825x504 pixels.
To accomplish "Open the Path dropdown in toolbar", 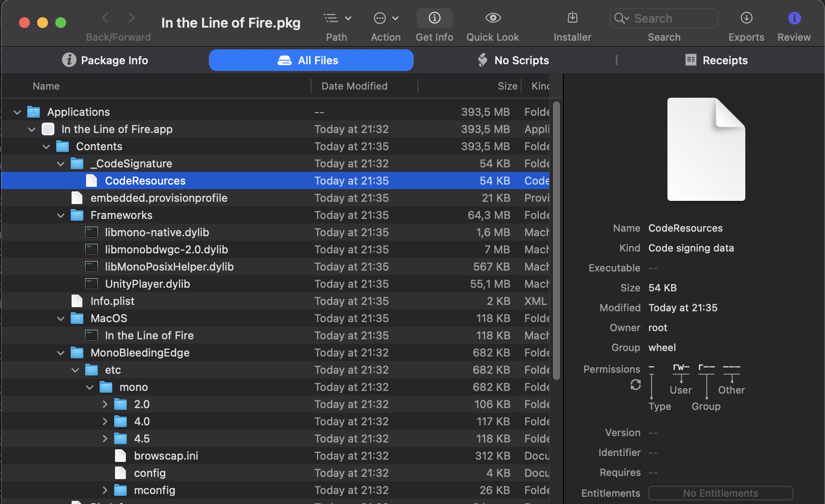I will coord(337,18).
